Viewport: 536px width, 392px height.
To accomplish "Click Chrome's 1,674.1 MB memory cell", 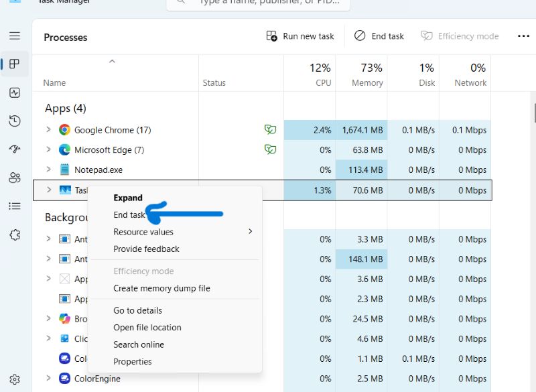I will (x=361, y=130).
